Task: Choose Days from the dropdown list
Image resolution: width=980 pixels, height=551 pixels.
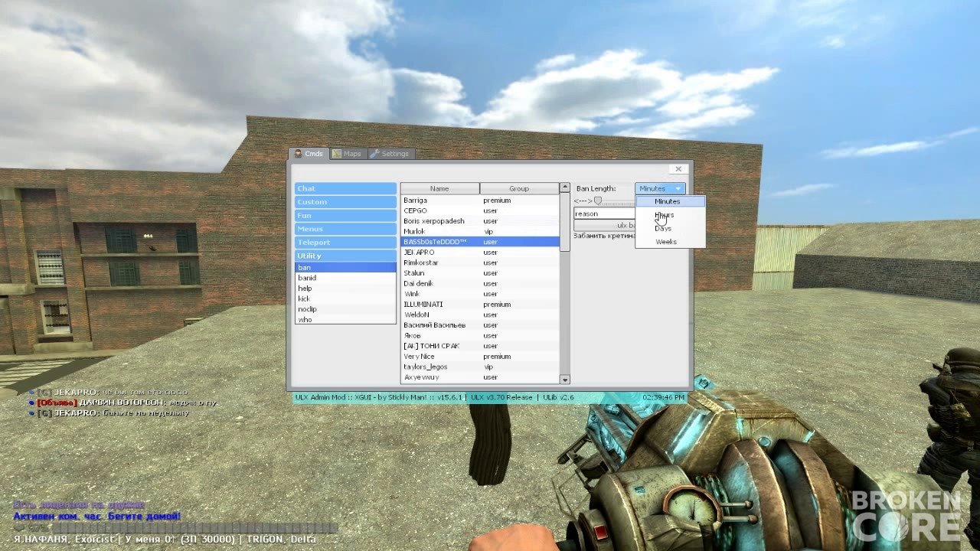Action: click(x=670, y=228)
